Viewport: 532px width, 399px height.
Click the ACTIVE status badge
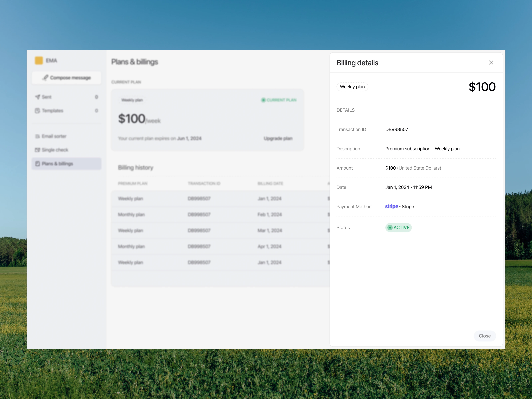[398, 228]
